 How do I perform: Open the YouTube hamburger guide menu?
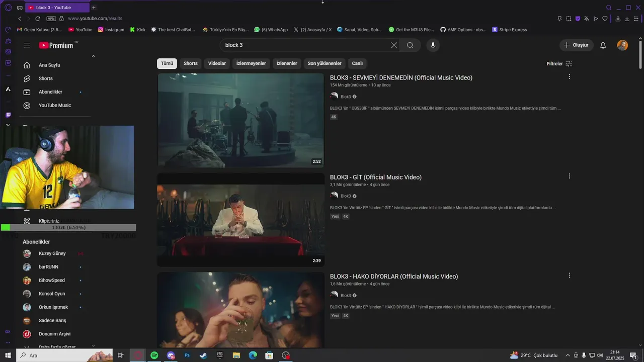point(27,45)
